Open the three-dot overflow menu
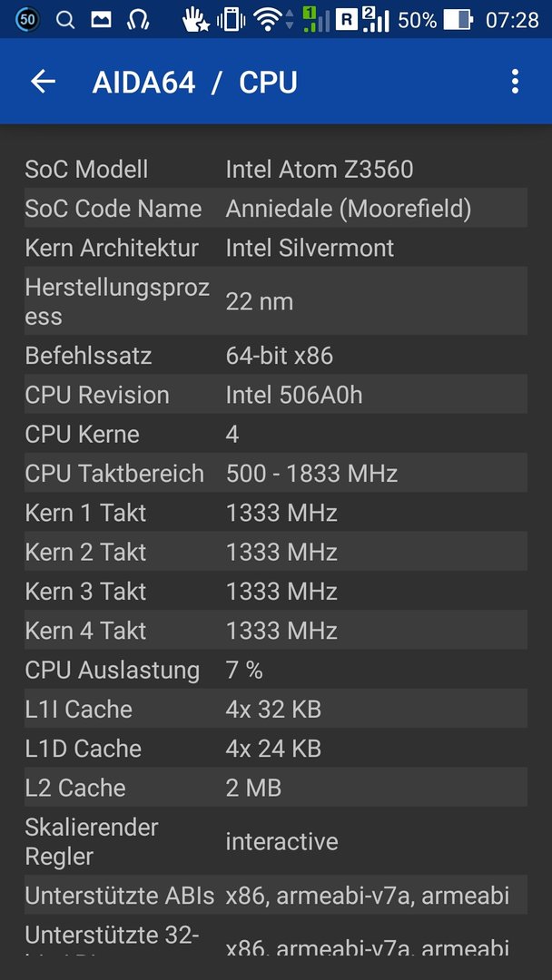This screenshot has width=552, height=980. pos(515,82)
